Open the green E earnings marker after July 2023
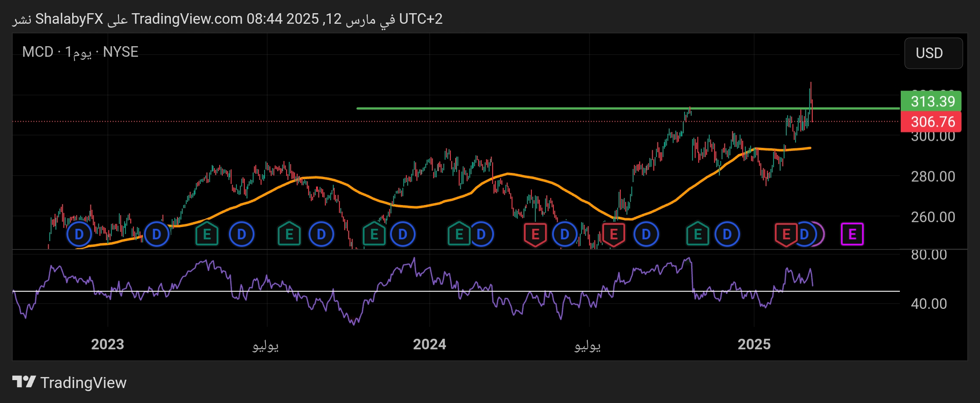 tap(289, 234)
